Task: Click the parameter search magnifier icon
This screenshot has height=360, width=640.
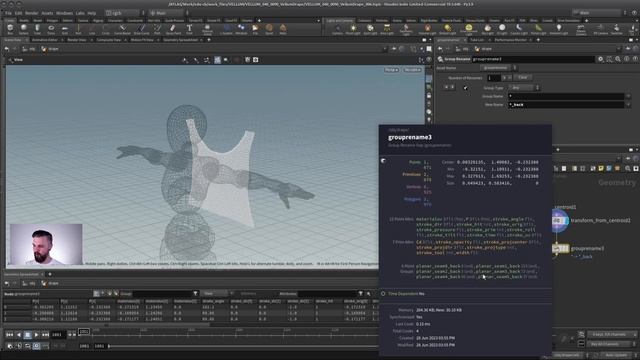Action: pyautogui.click(x=618, y=59)
